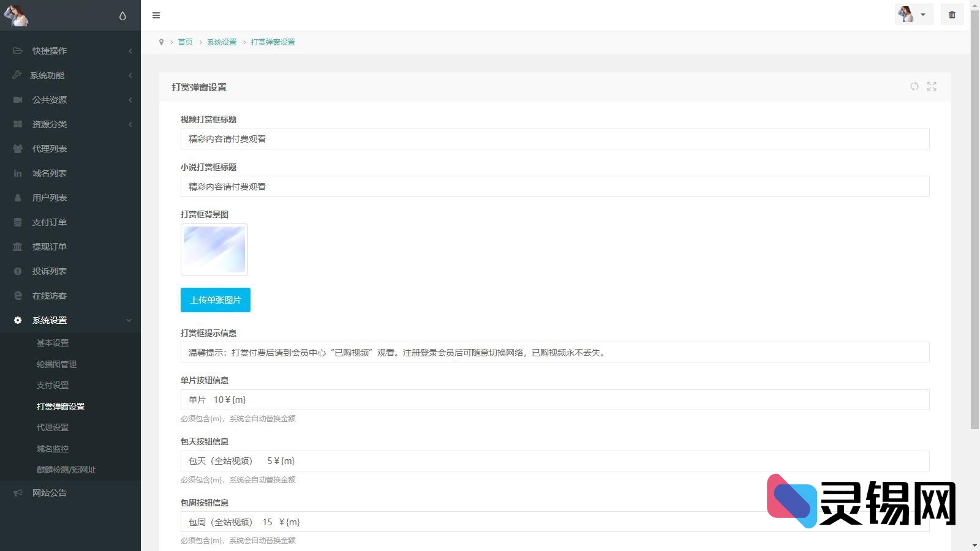The height and width of the screenshot is (551, 980).
Task: Open the hamburger menu at top
Action: 156,15
